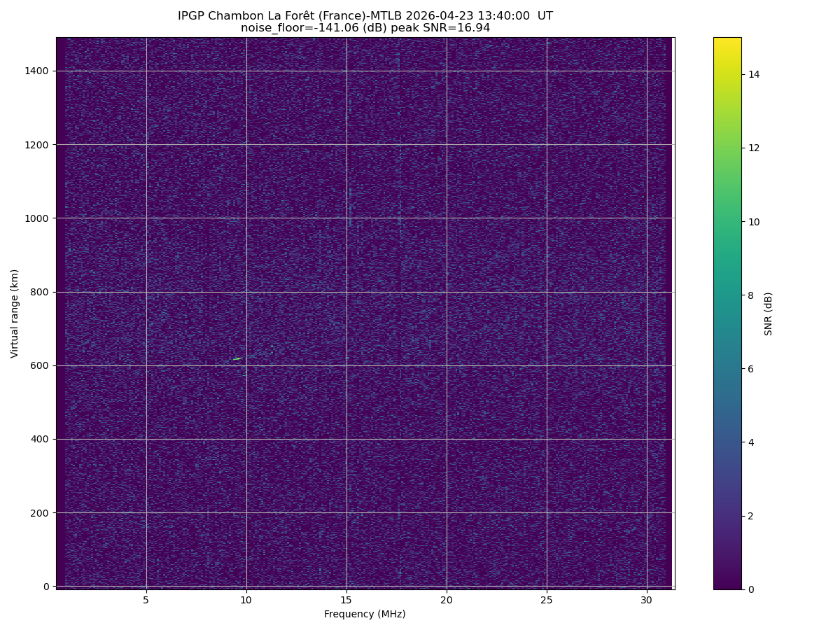Click the grid intersection at 25 MHz, 200 km
840x630 pixels.
pyautogui.click(x=547, y=512)
